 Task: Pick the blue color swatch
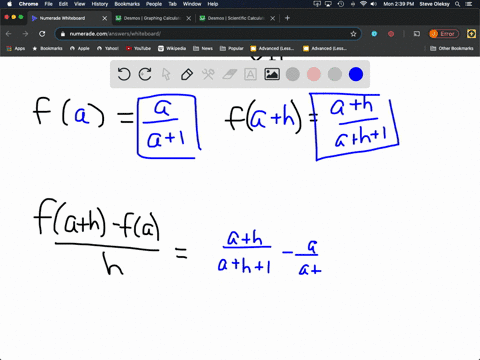click(x=356, y=74)
